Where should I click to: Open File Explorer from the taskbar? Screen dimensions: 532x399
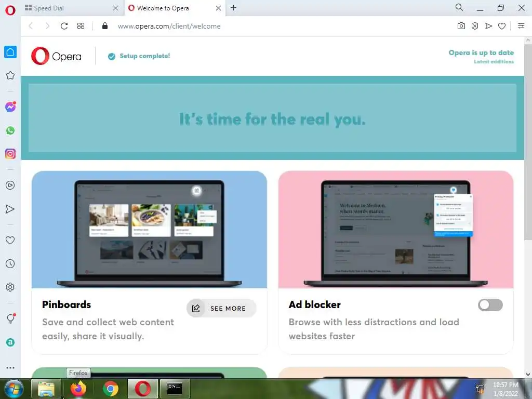pyautogui.click(x=46, y=389)
